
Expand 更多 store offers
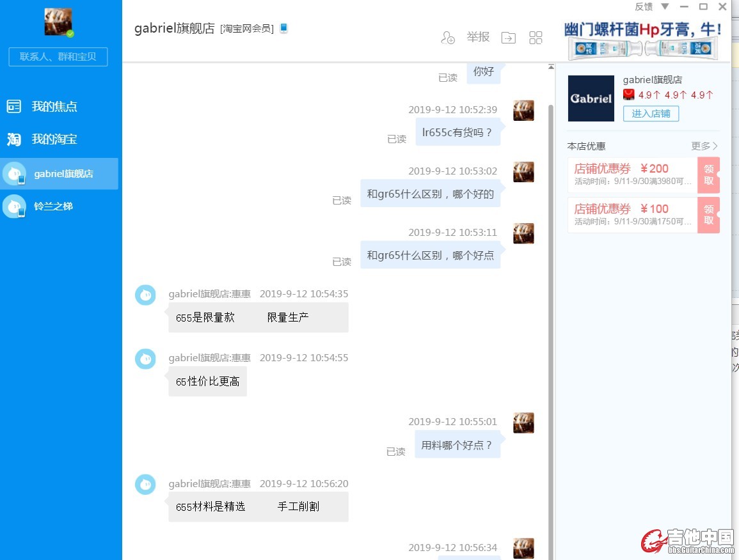click(704, 146)
